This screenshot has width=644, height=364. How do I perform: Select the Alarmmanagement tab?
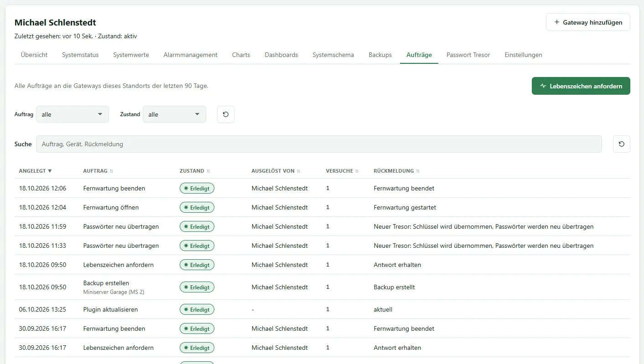(191, 55)
